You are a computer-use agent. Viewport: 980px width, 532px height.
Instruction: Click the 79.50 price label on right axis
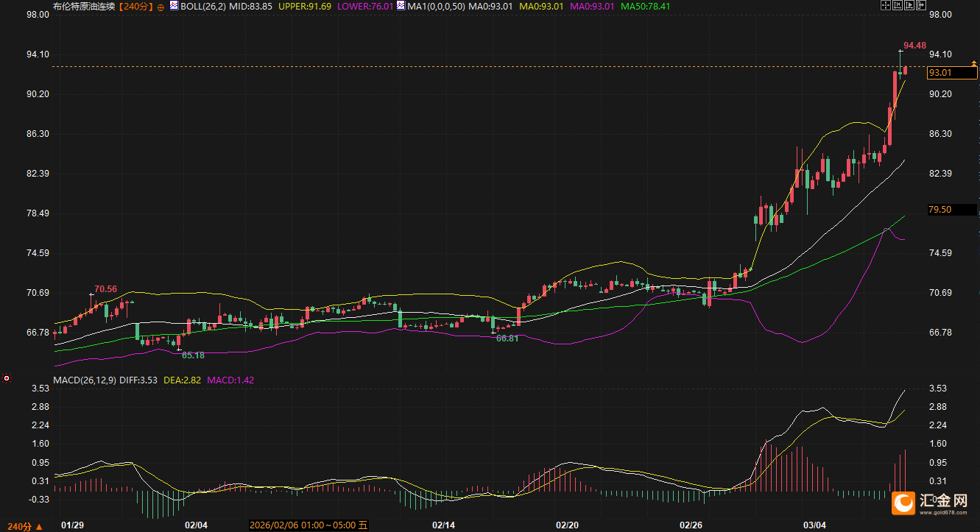click(x=940, y=210)
